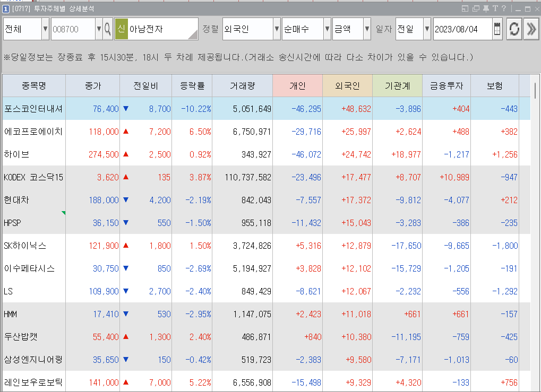541x392 pixels.
Task: Select the 현대차 stock name
Action: pyautogui.click(x=16, y=200)
